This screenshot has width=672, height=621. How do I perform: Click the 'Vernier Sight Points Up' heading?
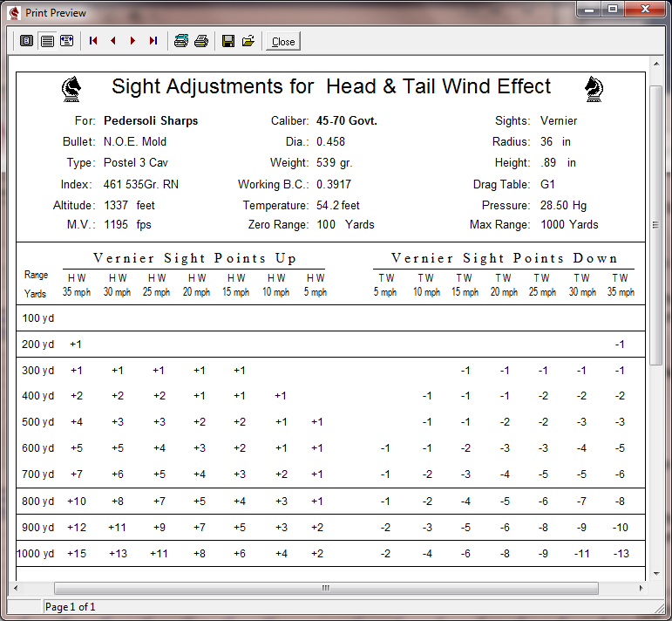[x=194, y=258]
